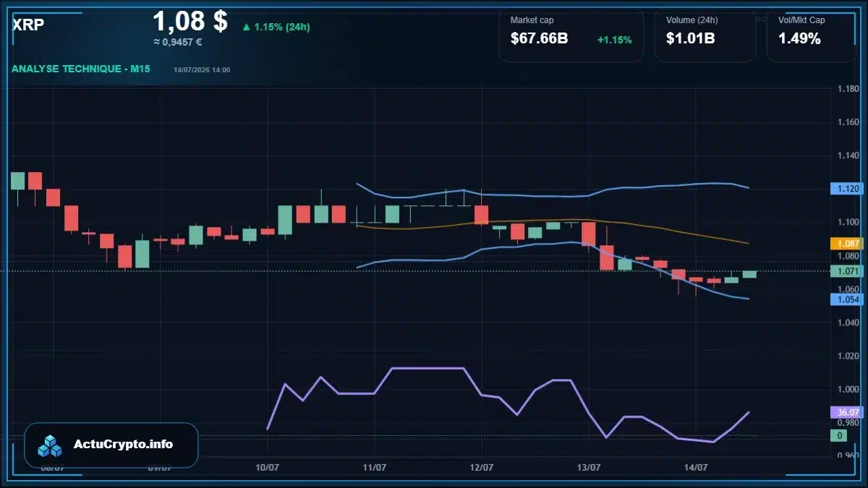Click the 1.15% (24h) change indicator

(276, 27)
